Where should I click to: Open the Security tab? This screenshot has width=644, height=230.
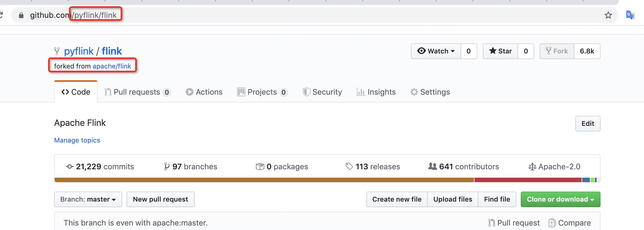click(x=322, y=92)
